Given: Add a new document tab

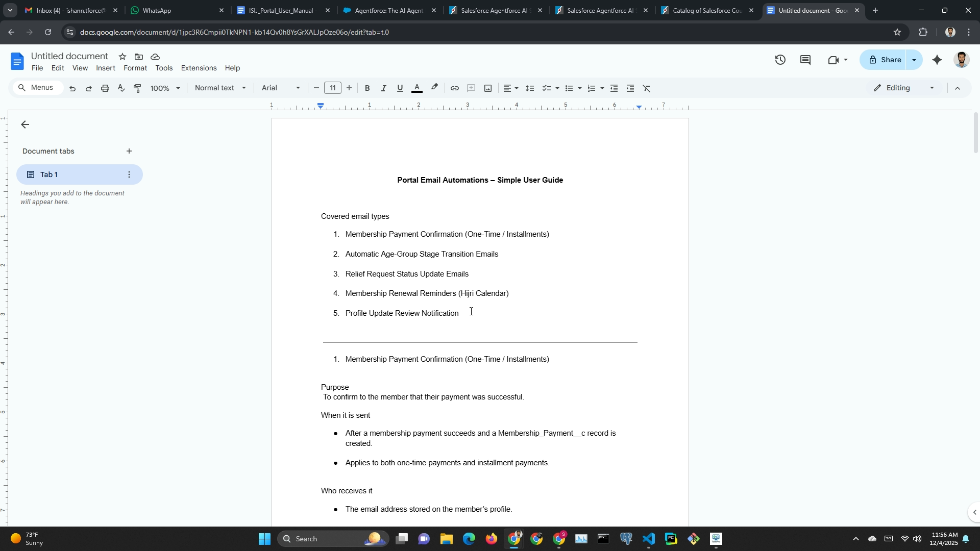Looking at the screenshot, I should tap(129, 152).
